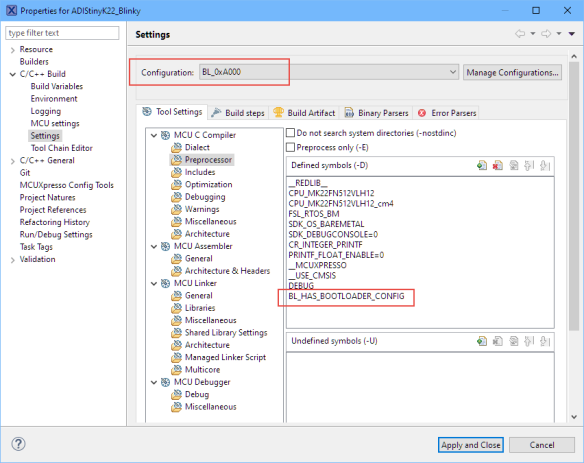Click the MCUXpresso app icon in the title bar
The image size is (584, 463).
(x=12, y=10)
